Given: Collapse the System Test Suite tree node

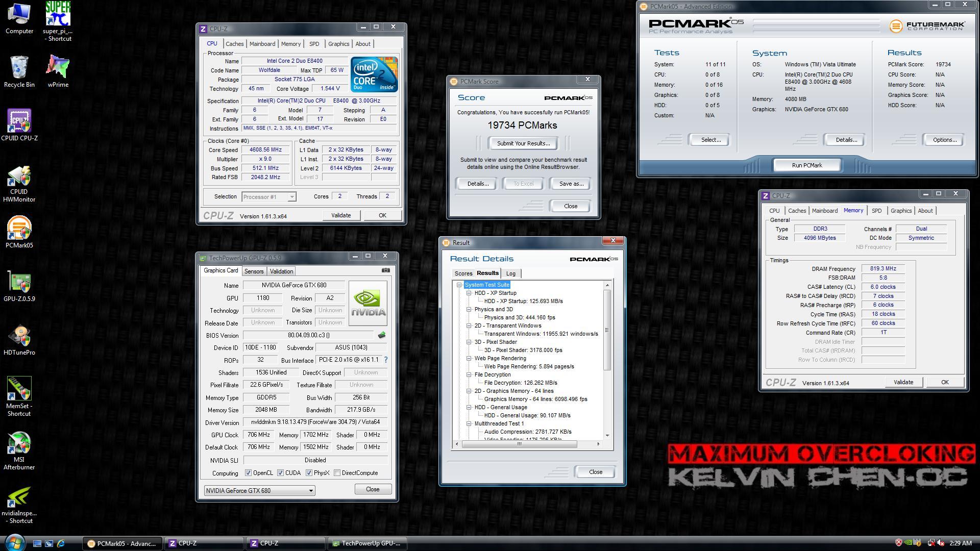Looking at the screenshot, I should [x=459, y=285].
